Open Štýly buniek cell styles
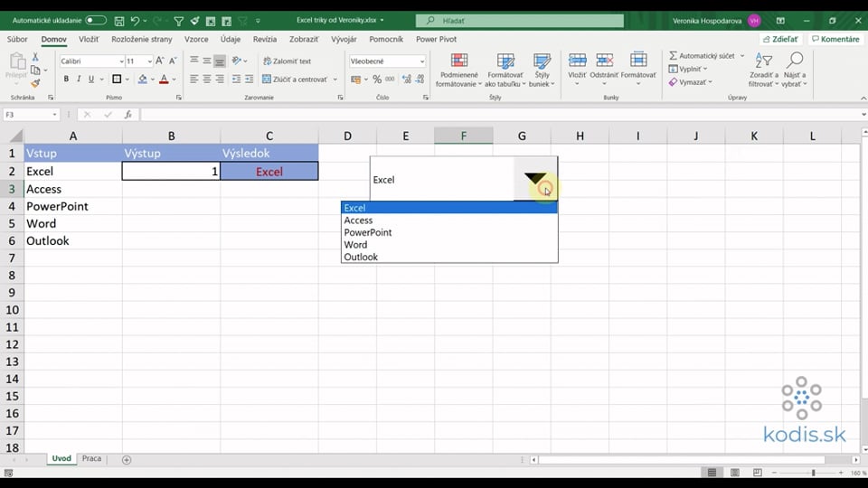 [542, 70]
